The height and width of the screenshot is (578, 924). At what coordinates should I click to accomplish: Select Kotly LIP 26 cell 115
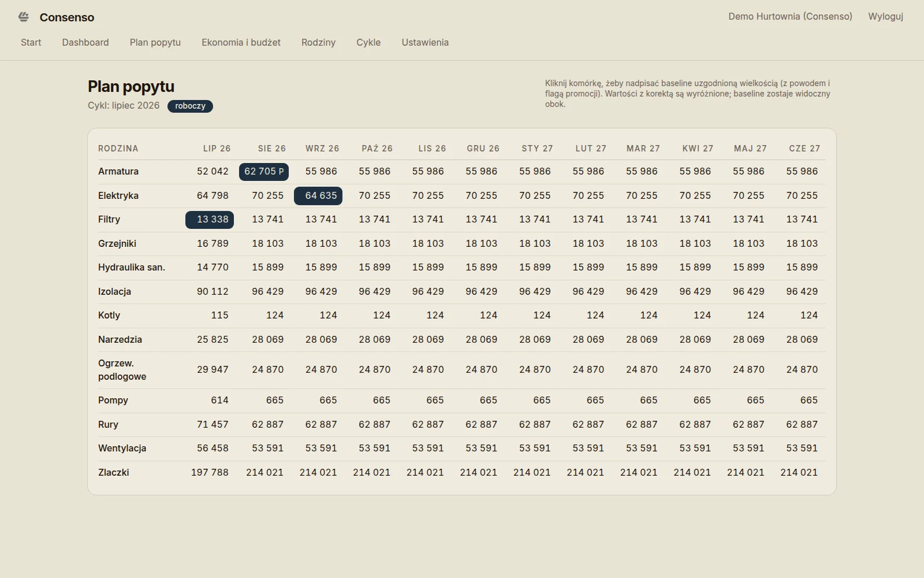pyautogui.click(x=219, y=316)
